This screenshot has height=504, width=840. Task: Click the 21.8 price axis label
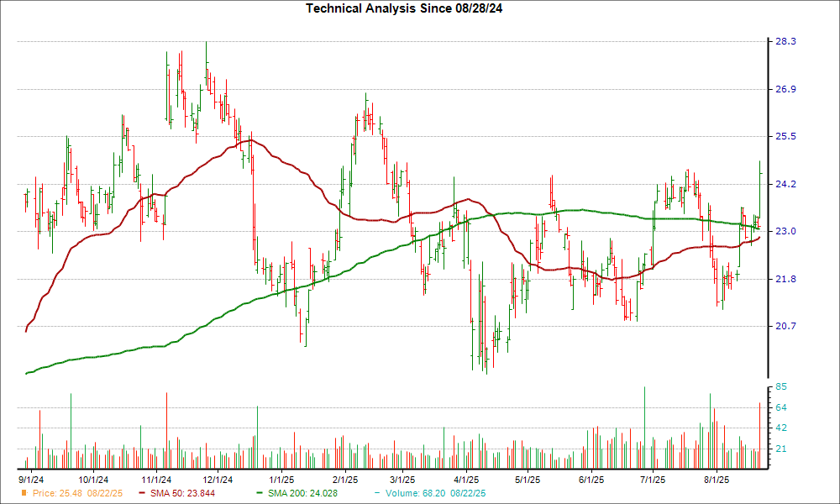tap(786, 279)
